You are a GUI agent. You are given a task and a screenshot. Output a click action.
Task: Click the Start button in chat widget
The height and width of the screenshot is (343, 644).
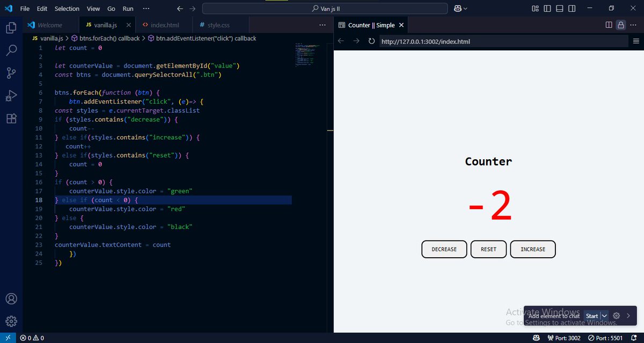(591, 316)
